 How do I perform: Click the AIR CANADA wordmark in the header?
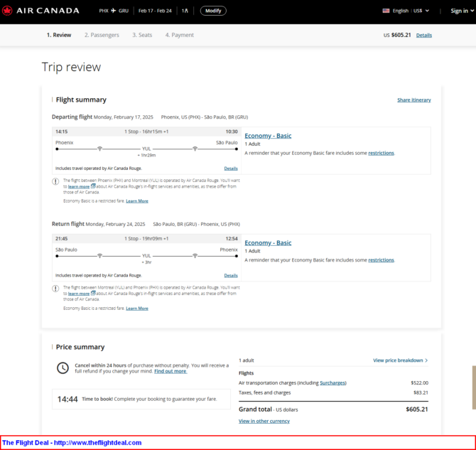pyautogui.click(x=48, y=11)
